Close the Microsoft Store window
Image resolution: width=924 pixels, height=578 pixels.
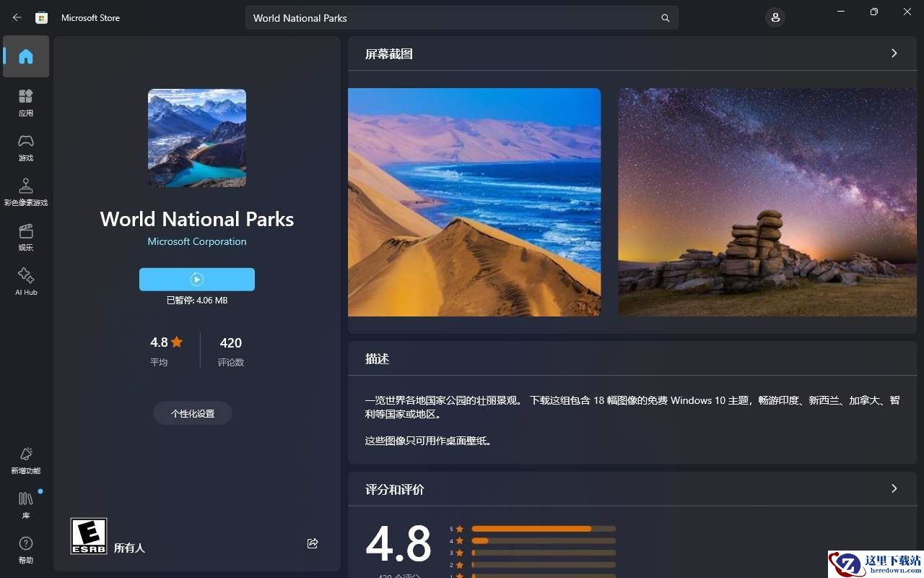pos(907,12)
